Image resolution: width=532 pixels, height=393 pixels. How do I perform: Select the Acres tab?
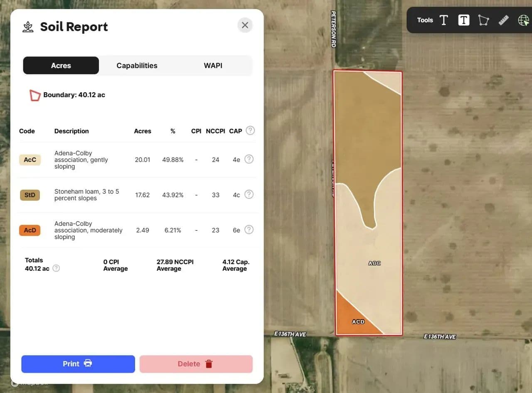point(61,66)
